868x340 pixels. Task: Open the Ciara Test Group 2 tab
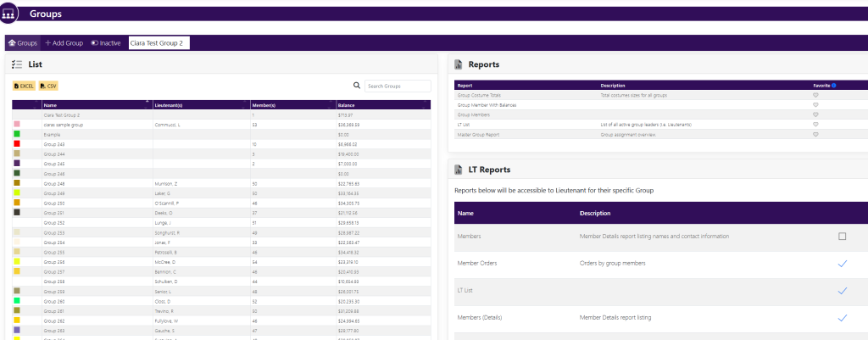tap(159, 42)
